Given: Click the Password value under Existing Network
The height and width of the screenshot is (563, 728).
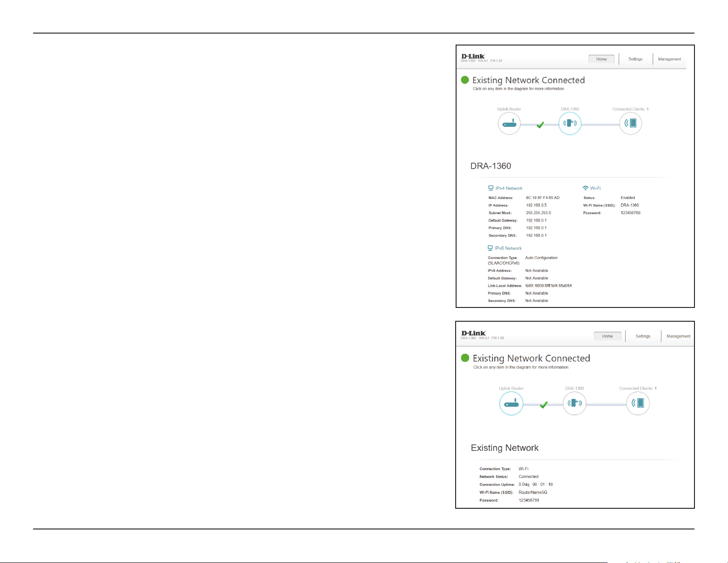Looking at the screenshot, I should (x=529, y=500).
